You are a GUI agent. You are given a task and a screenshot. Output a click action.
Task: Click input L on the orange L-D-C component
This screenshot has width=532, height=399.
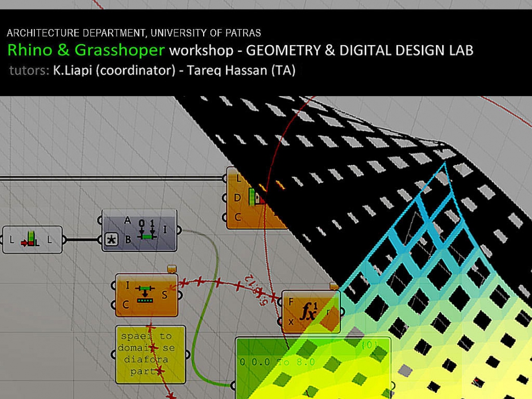(238, 178)
